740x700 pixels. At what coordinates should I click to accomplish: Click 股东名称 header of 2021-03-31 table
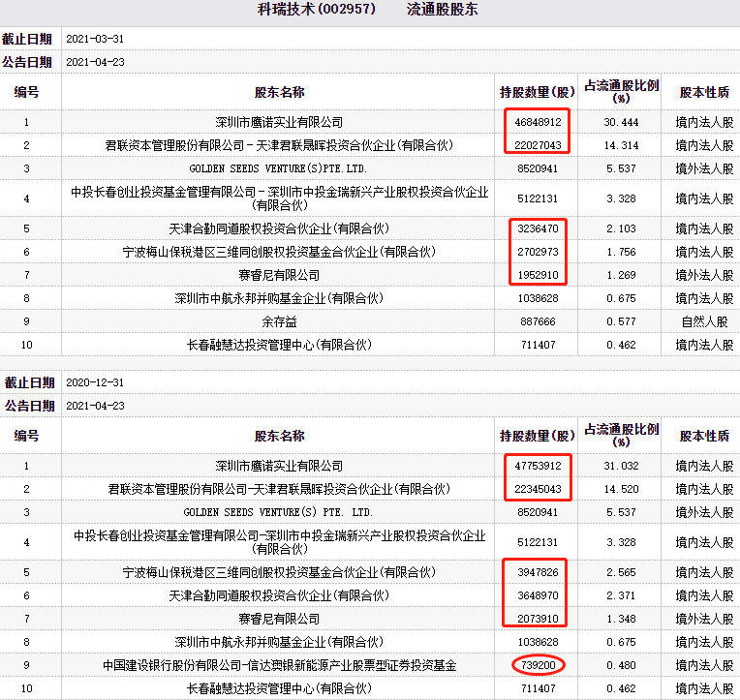[x=279, y=92]
